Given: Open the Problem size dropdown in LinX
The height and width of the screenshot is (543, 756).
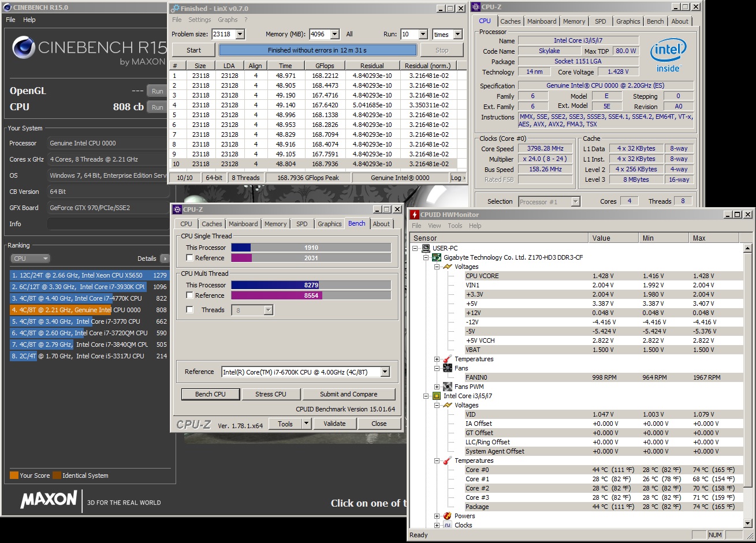Looking at the screenshot, I should tap(240, 35).
